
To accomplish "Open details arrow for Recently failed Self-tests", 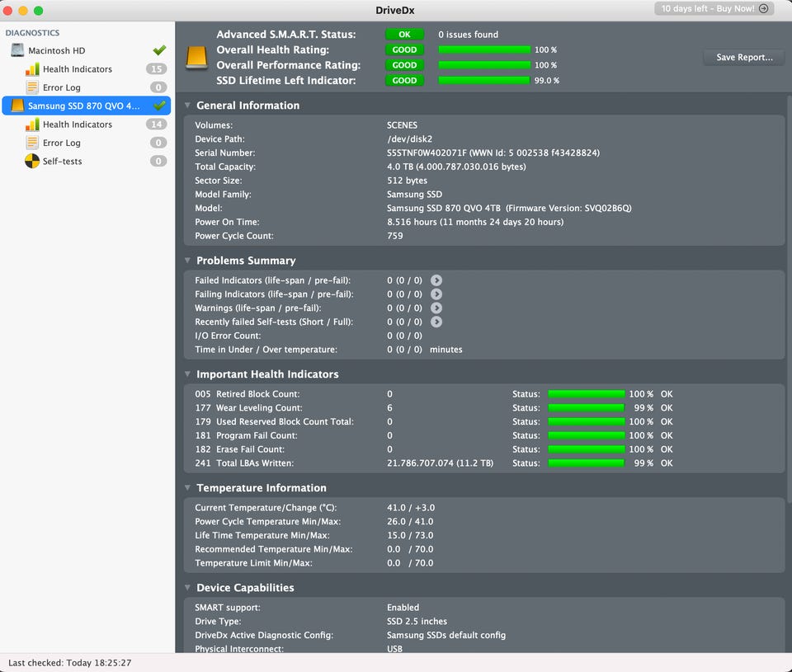I will (x=436, y=322).
